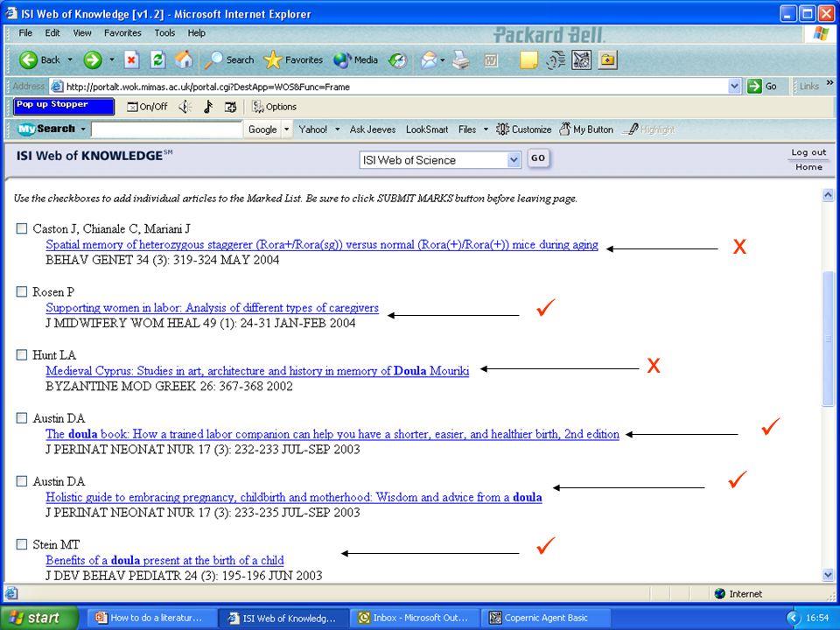Open Benefits of a doula present article

point(165,560)
